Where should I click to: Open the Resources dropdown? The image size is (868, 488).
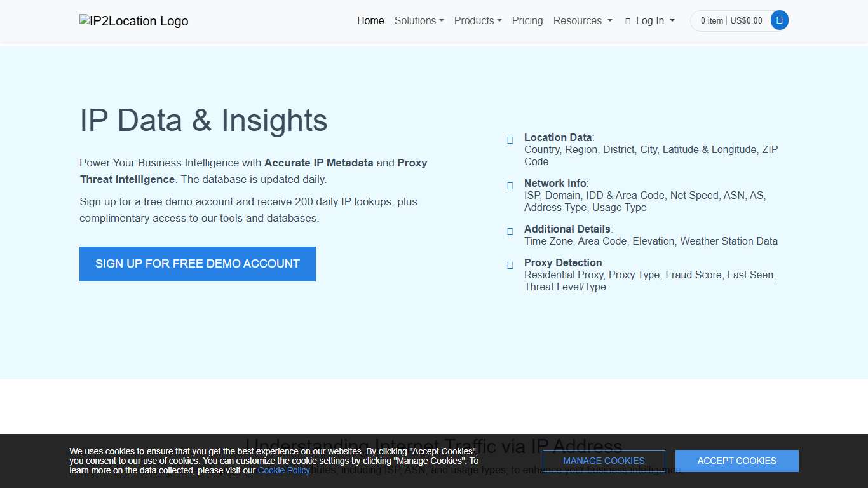tap(581, 20)
